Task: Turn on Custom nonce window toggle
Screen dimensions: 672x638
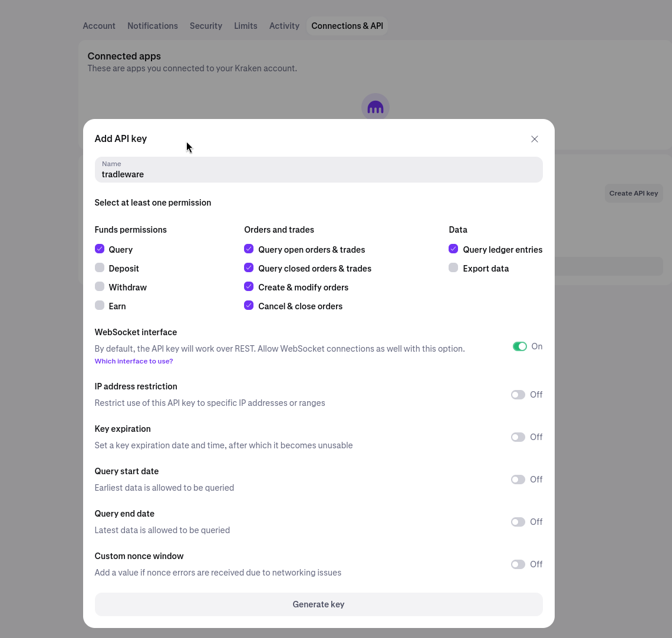Action: (518, 564)
